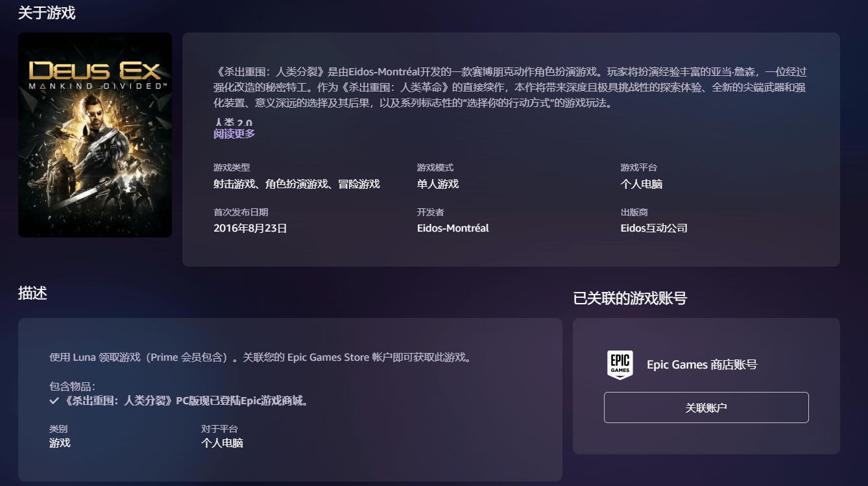
Task: Click the Epic Games 商店账号 label
Action: (x=702, y=365)
